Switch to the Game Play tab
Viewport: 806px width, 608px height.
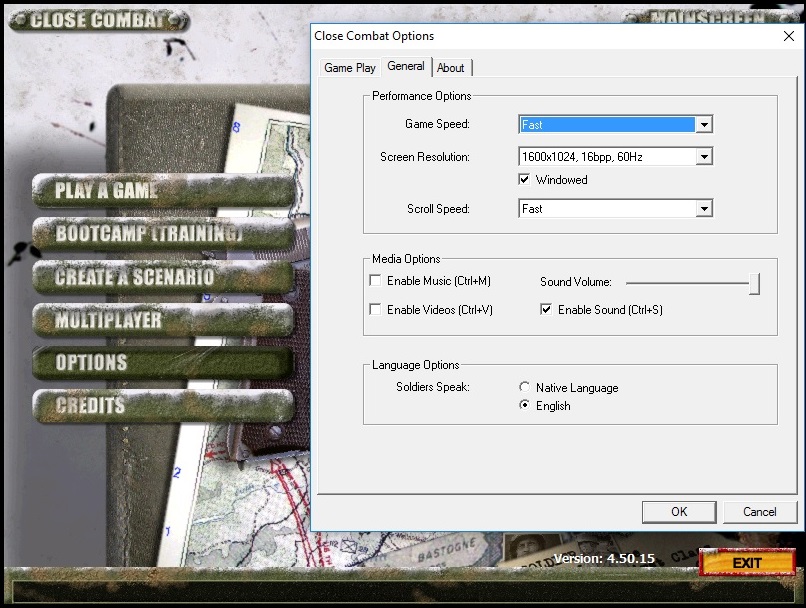click(x=350, y=68)
